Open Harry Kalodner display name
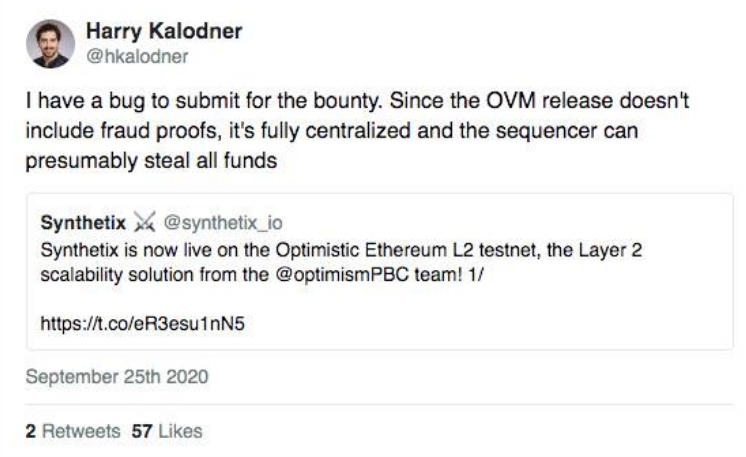This screenshot has height=457, width=746. (164, 31)
